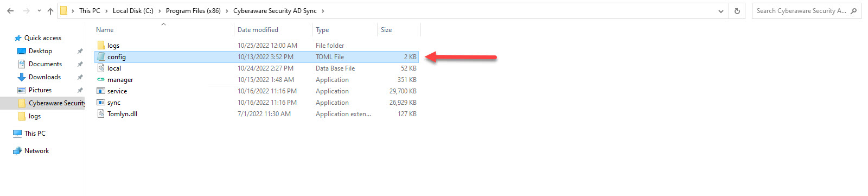Select the service application file icon
This screenshot has width=868, height=196.
coord(101,91)
